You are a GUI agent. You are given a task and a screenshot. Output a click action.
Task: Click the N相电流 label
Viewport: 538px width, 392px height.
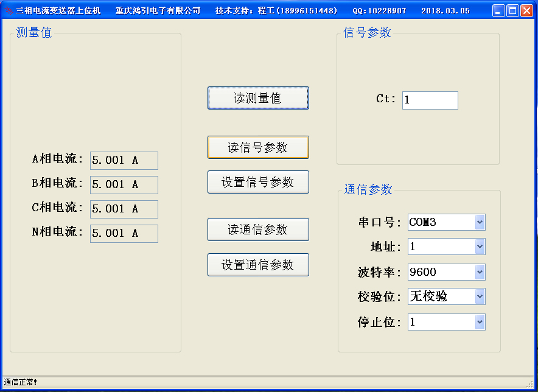pos(57,232)
